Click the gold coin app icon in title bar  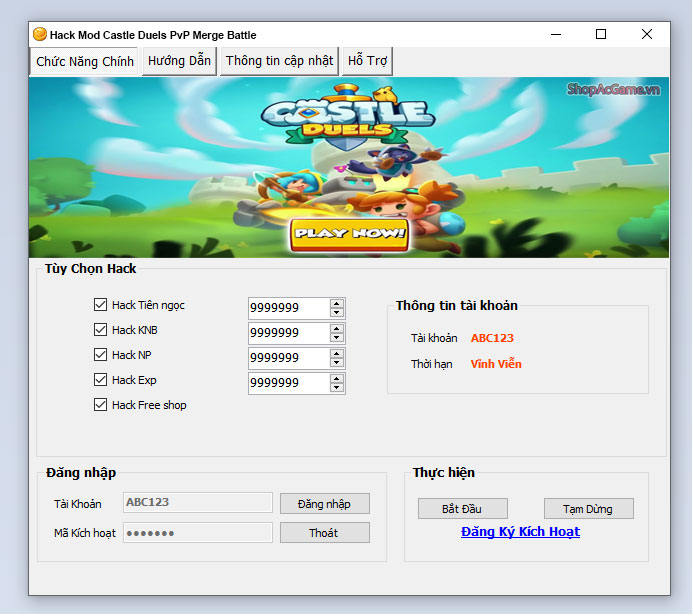tap(40, 34)
